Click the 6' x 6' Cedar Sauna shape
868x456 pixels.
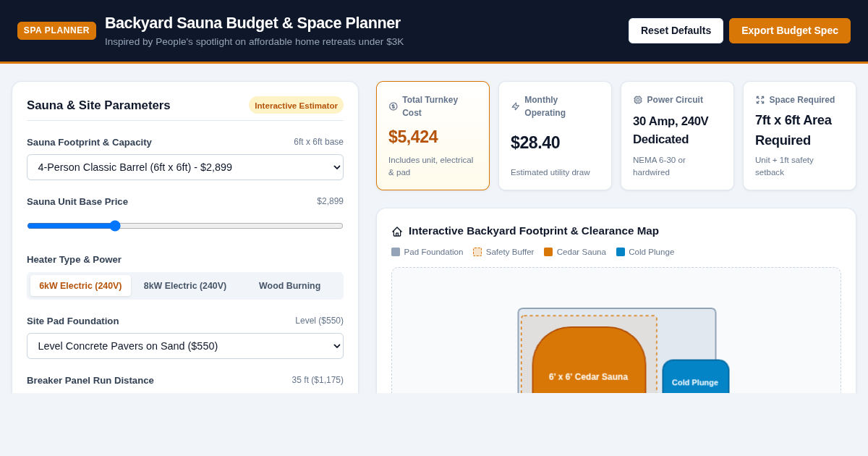(x=589, y=361)
